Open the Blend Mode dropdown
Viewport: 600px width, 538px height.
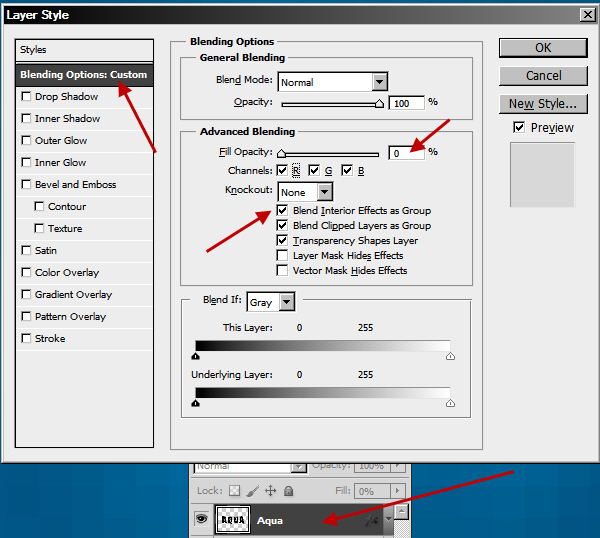pyautogui.click(x=380, y=82)
